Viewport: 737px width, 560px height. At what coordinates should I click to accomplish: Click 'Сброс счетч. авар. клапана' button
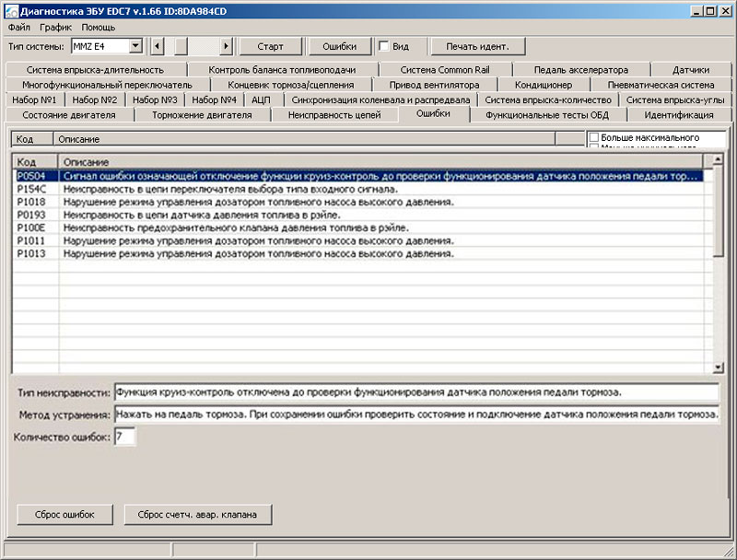(x=197, y=514)
